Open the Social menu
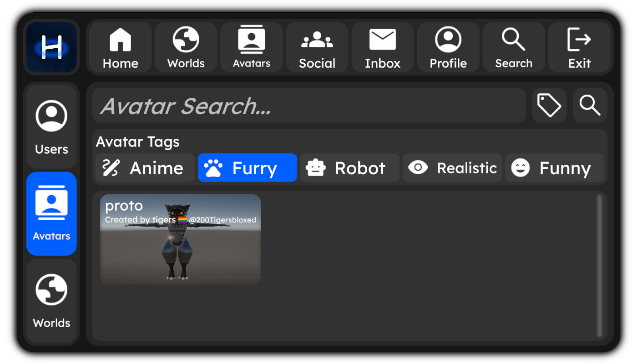637x364 pixels. [317, 47]
